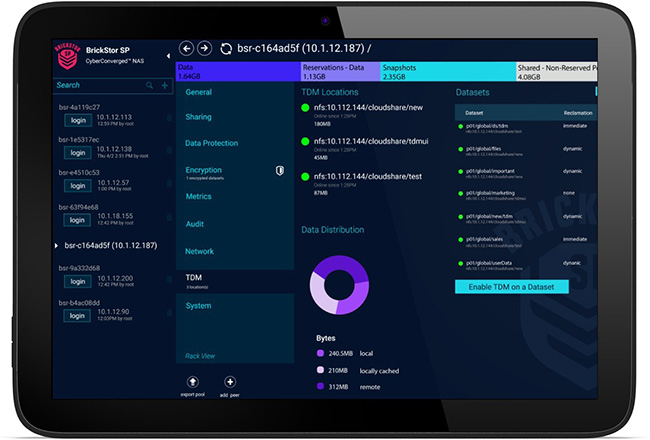Log in to node bsr-b4ac08dd
This screenshot has width=650, height=440.
77,315
